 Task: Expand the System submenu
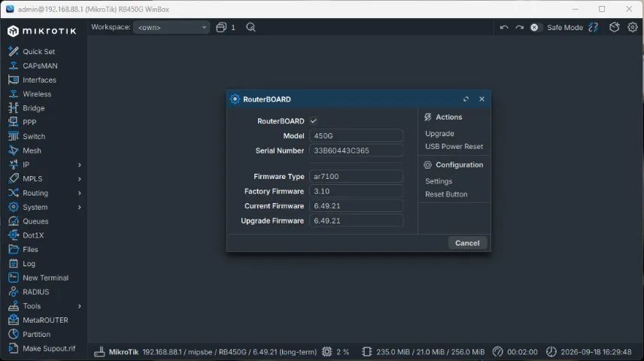pyautogui.click(x=80, y=207)
